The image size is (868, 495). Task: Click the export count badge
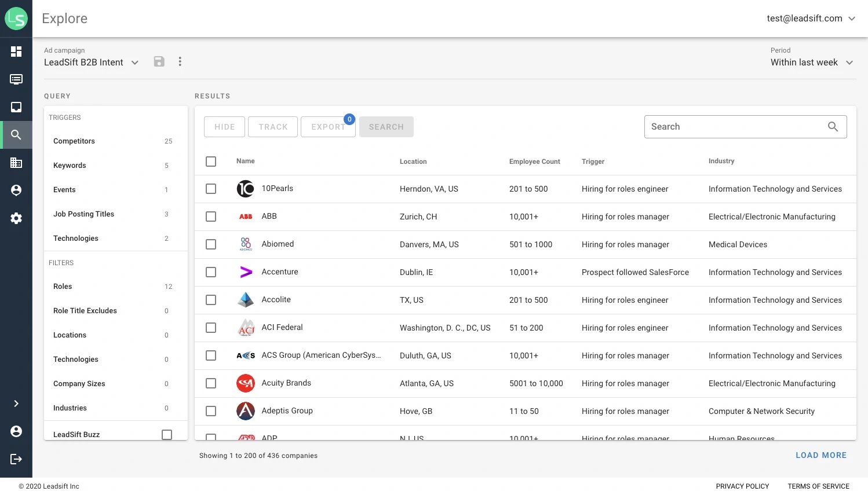349,119
